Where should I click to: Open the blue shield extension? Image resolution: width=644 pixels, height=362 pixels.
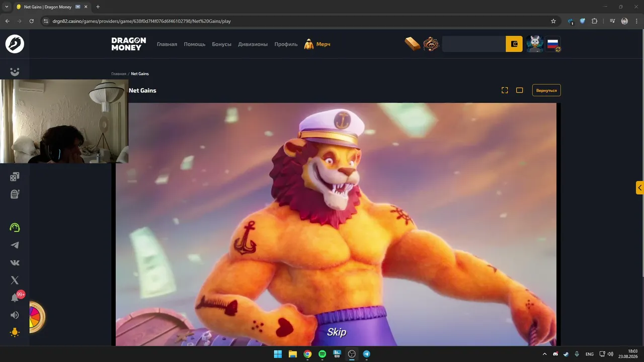[x=583, y=21]
